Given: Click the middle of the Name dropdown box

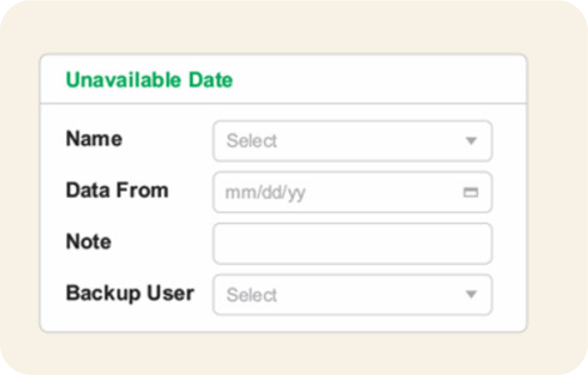Looking at the screenshot, I should (352, 141).
